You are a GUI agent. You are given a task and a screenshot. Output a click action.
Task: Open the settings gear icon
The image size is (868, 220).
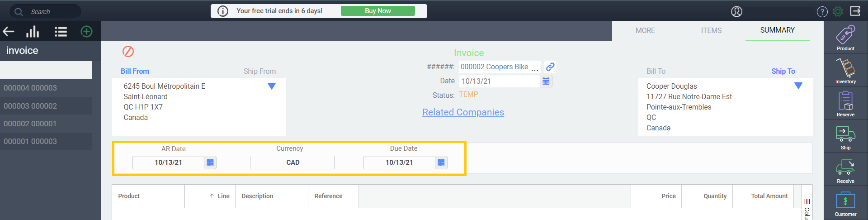point(838,12)
